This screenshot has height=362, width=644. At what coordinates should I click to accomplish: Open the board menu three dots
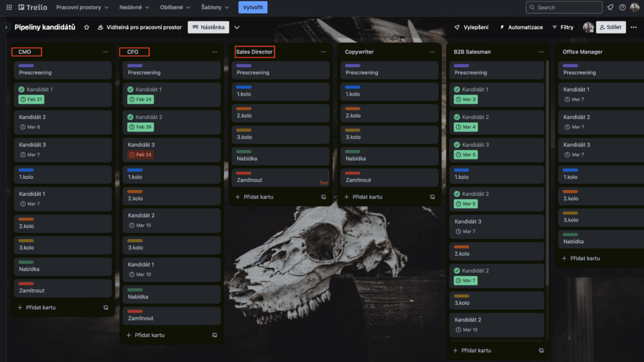[x=633, y=27]
